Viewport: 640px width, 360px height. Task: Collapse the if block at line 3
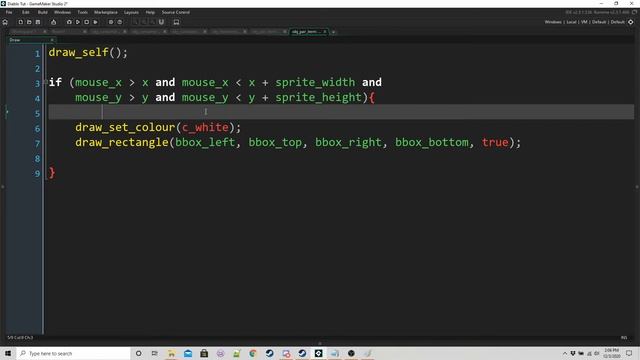point(45,82)
